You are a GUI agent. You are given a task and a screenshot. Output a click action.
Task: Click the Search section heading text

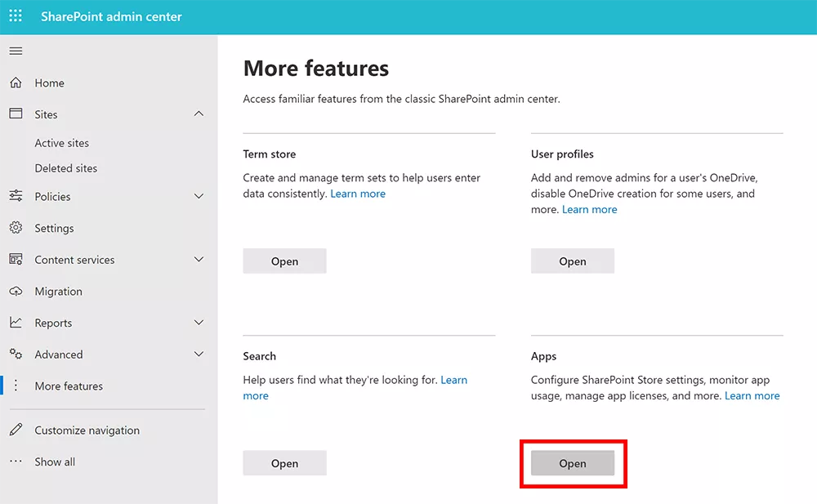pos(260,356)
